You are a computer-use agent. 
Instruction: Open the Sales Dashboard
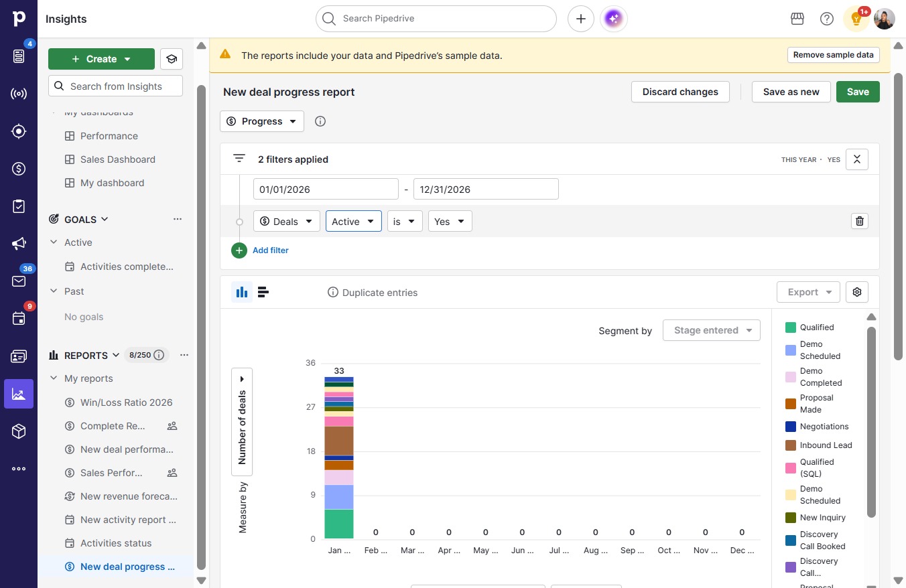[x=118, y=159]
